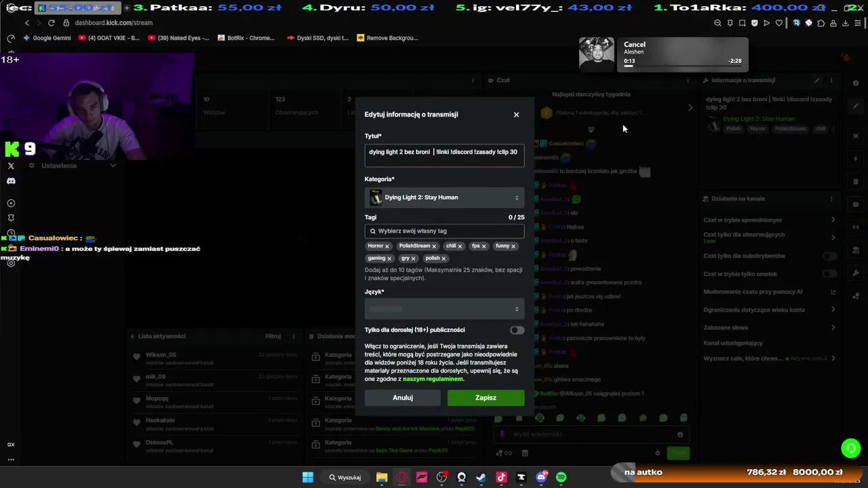The image size is (868, 488).
Task: Click the info icon in the right rail
Action: [856, 83]
